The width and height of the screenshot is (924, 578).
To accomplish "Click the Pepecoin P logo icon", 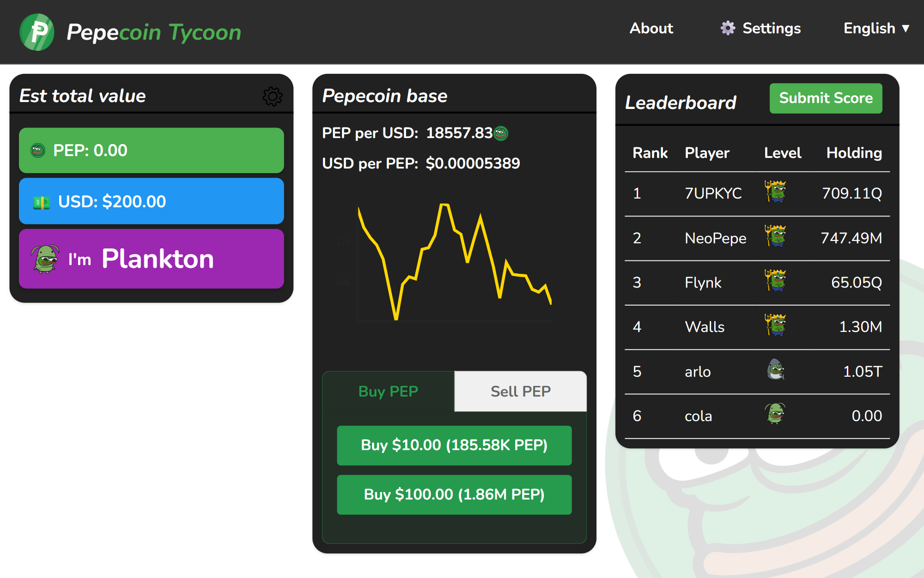I will 37,32.
